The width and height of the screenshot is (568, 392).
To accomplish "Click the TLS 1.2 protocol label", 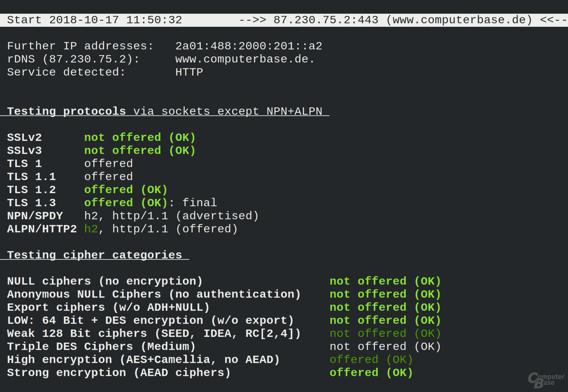I will pyautogui.click(x=32, y=190).
